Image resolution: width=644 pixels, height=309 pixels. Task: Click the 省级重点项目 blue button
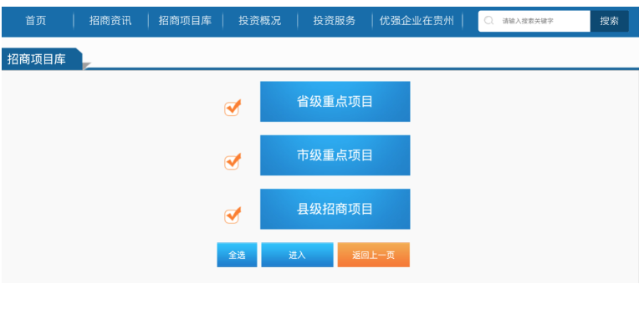tap(335, 101)
